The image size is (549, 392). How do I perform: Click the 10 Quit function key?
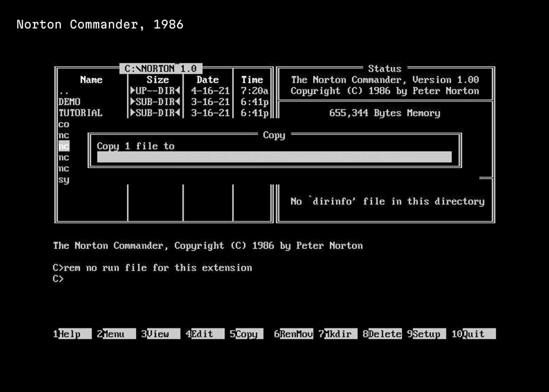click(474, 334)
